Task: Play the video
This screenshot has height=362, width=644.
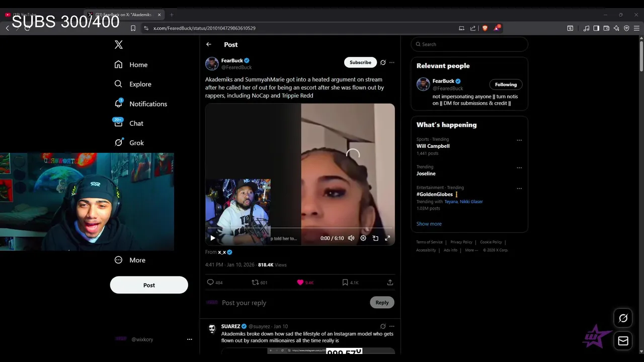Action: pos(213,238)
